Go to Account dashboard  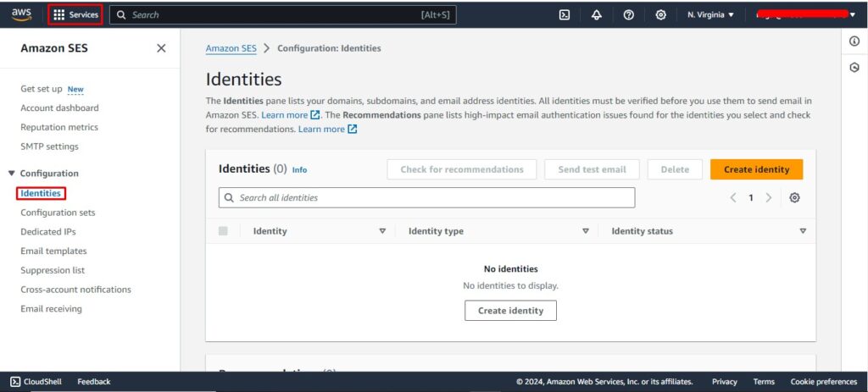coord(59,108)
